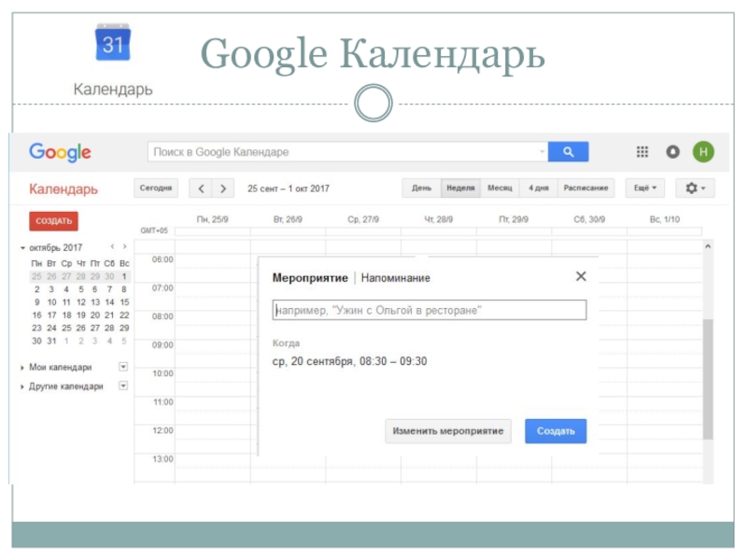Image resolution: width=747 pixels, height=560 pixels.
Task: Open the settings gear menu
Action: point(695,189)
